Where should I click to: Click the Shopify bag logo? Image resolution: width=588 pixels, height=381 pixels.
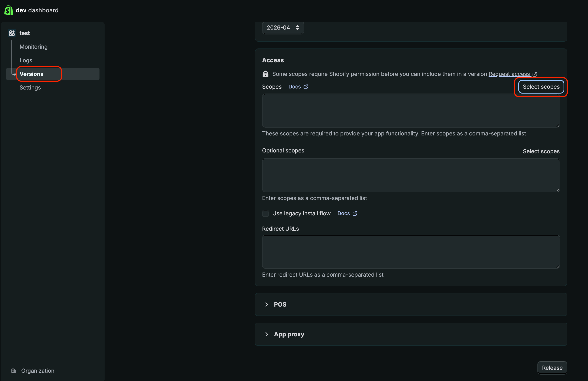click(9, 10)
